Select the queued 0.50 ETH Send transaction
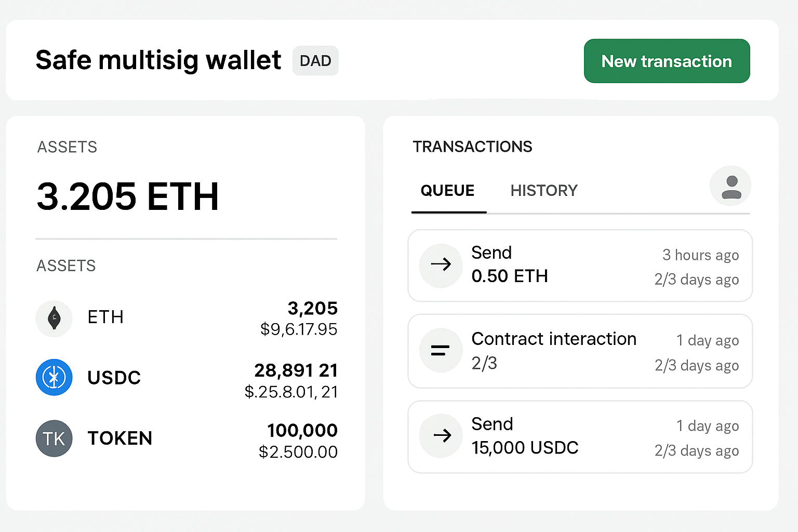Screen dimensions: 798x532 coord(580,265)
